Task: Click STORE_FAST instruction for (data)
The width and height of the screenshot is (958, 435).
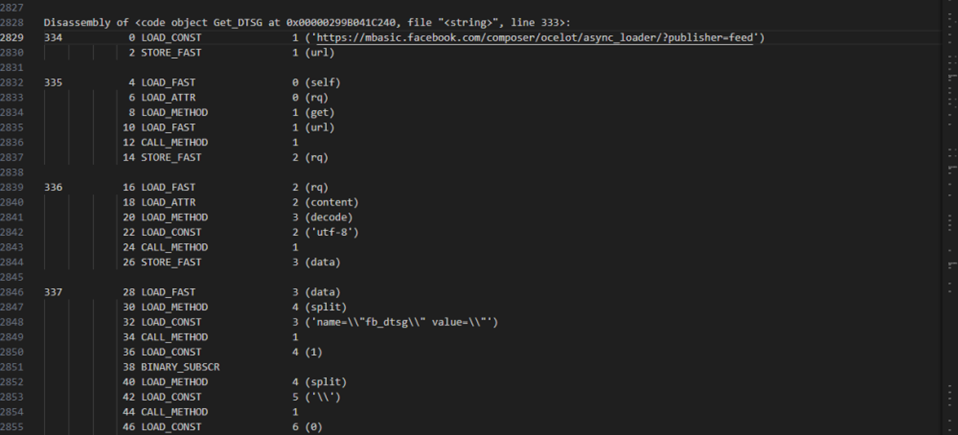Action: [x=171, y=262]
